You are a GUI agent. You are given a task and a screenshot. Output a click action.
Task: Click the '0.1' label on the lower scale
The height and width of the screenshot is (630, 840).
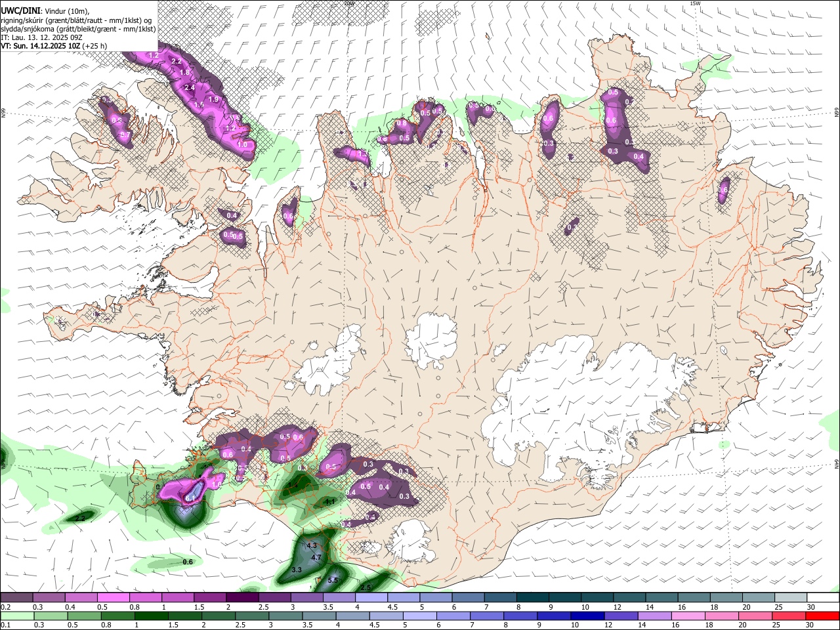click(5, 625)
